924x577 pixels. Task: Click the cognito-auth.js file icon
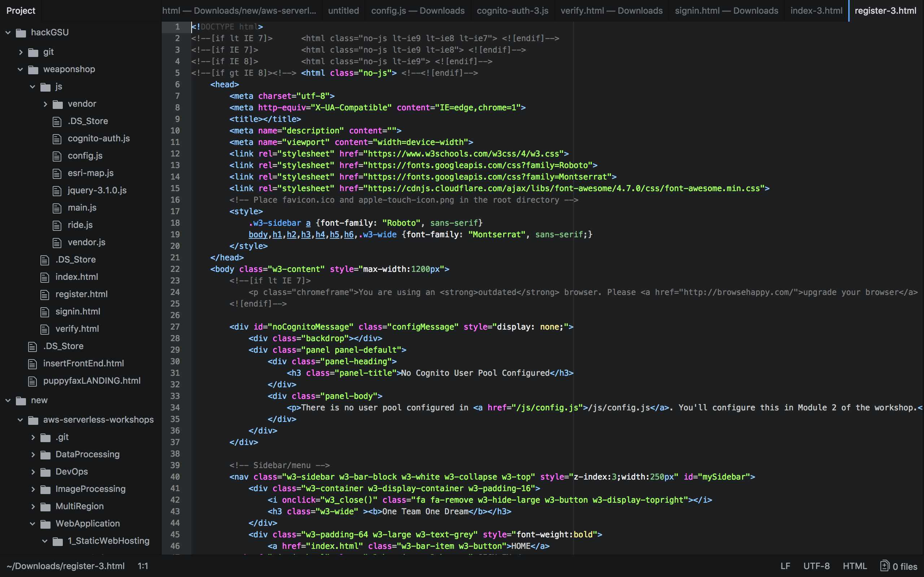57,139
